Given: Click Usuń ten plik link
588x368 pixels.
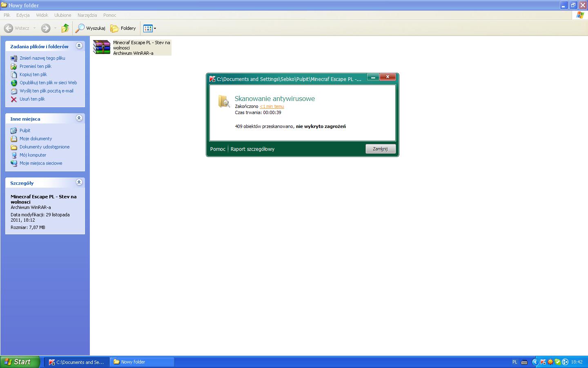Looking at the screenshot, I should pos(32,99).
